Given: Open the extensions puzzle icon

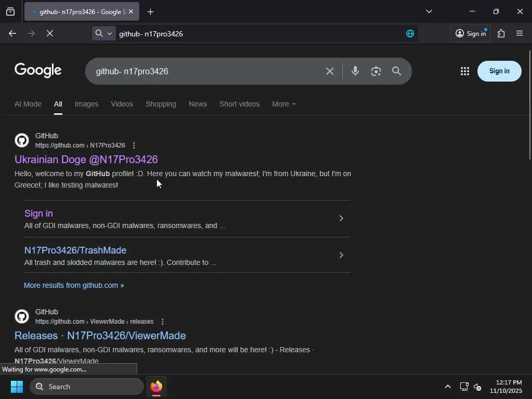Looking at the screenshot, I should point(501,33).
